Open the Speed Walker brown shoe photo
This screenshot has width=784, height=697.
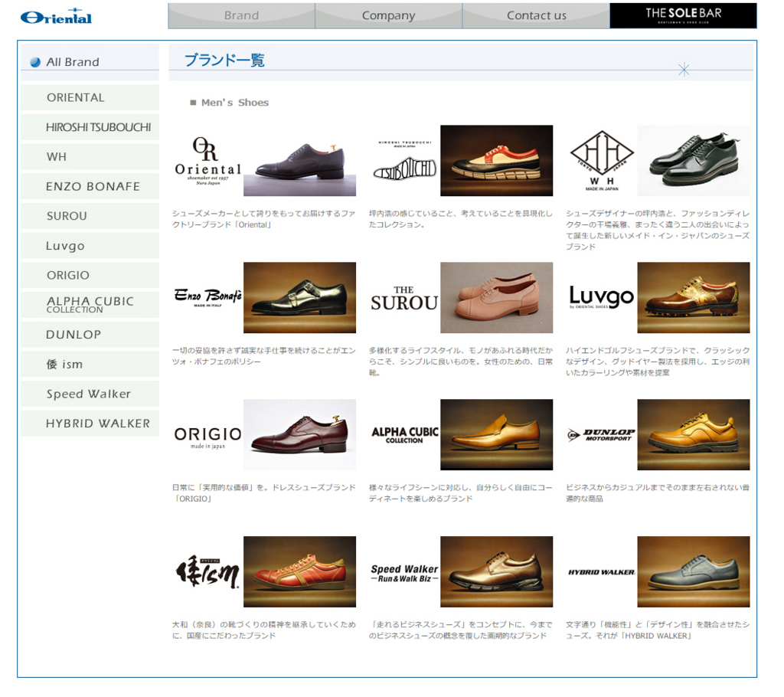(x=496, y=572)
